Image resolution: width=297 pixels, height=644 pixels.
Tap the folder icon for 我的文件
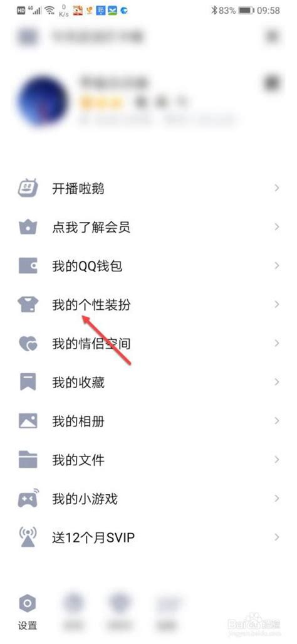pos(28,460)
